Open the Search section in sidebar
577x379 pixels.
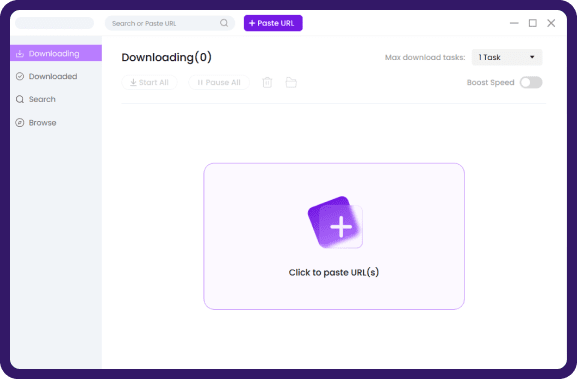[x=36, y=99]
